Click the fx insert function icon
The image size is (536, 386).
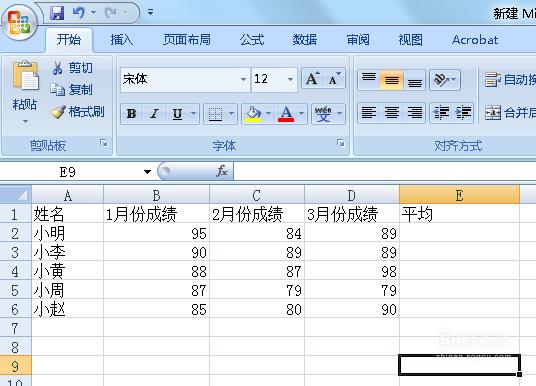tap(222, 171)
